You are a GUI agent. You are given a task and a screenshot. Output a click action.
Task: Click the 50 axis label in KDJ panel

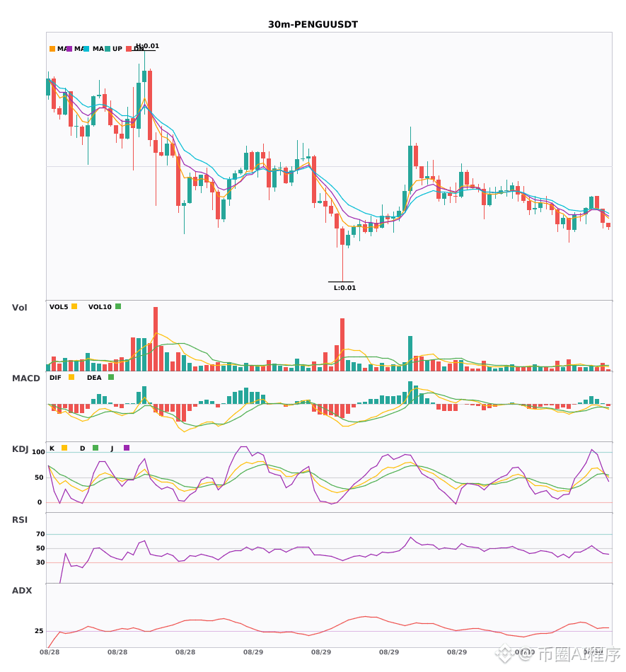(39, 477)
